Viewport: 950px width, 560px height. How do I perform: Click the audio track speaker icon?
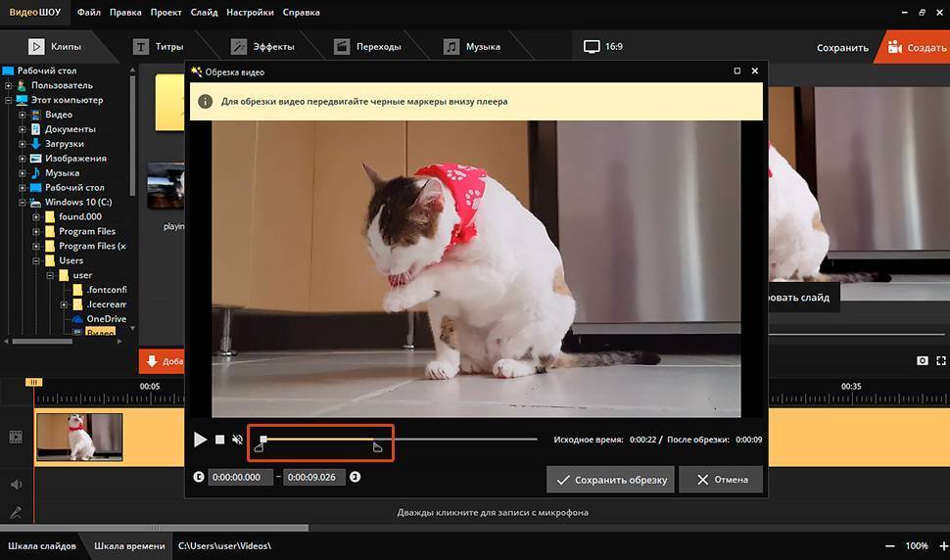pos(16,484)
